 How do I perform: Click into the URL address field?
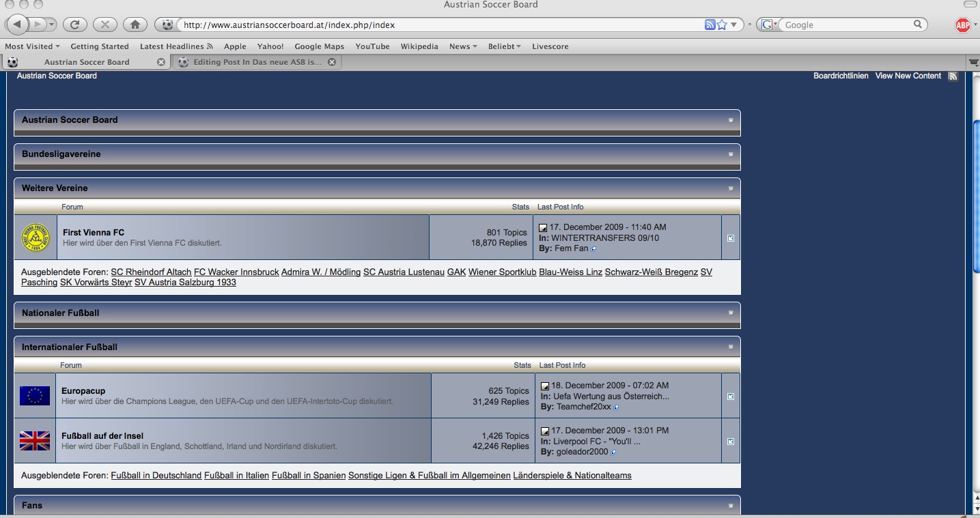pos(441,25)
